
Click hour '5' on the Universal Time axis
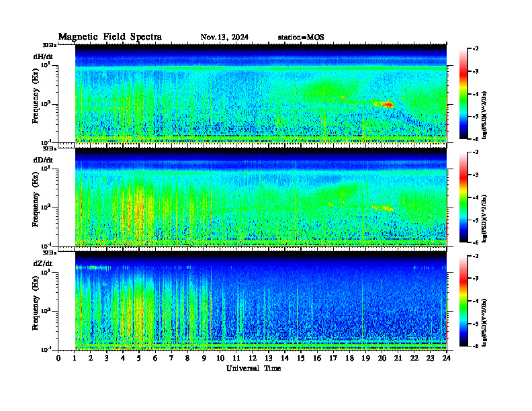coord(139,359)
